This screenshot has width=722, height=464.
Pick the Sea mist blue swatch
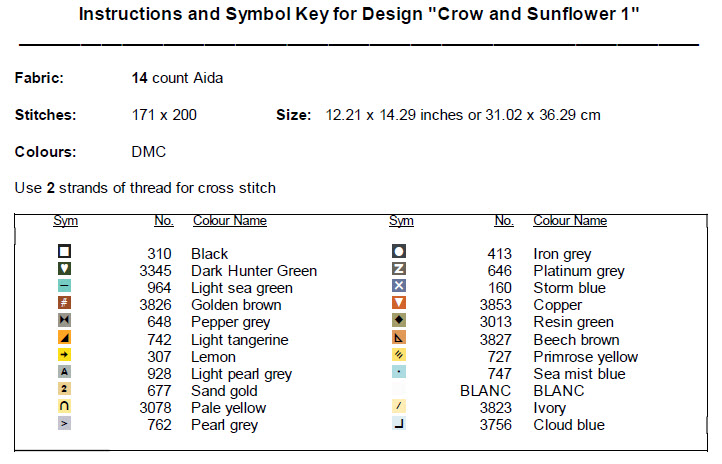(399, 372)
